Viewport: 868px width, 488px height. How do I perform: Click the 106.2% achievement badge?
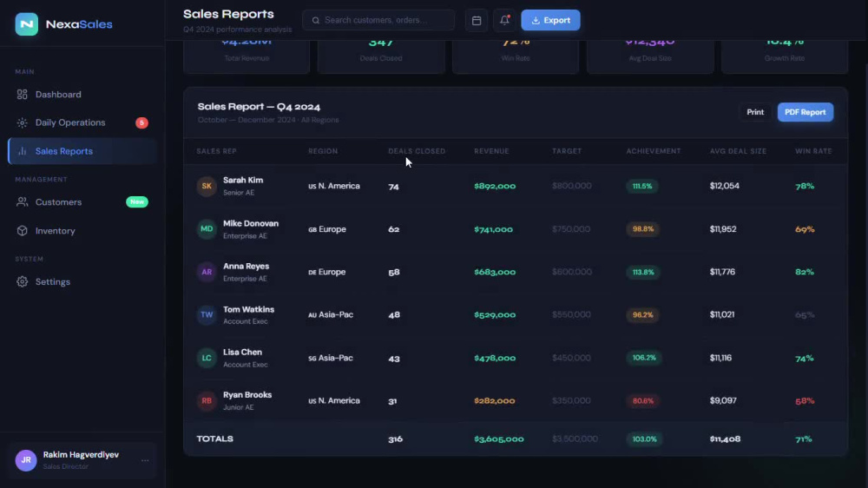click(x=644, y=358)
